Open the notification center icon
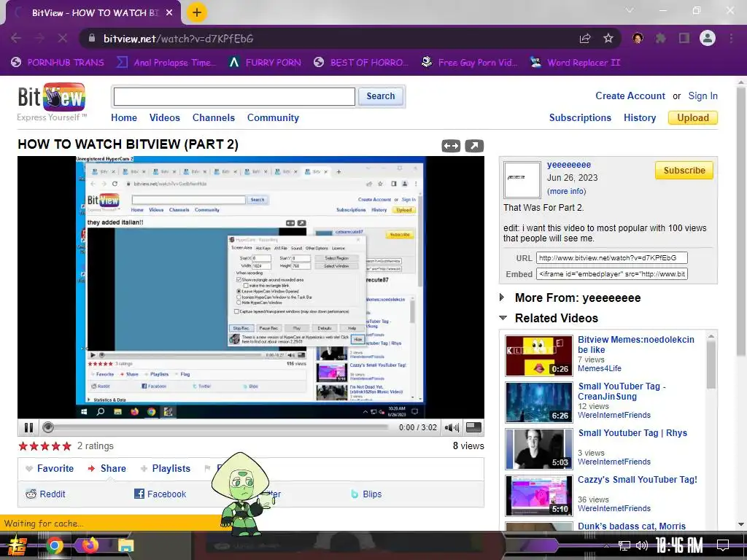Screen dimensions: 747x560 723,545
